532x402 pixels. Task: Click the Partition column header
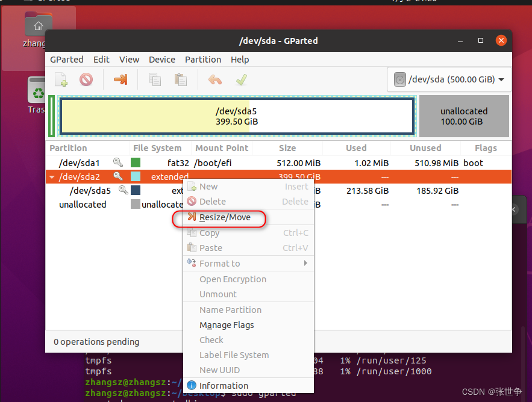click(x=87, y=148)
